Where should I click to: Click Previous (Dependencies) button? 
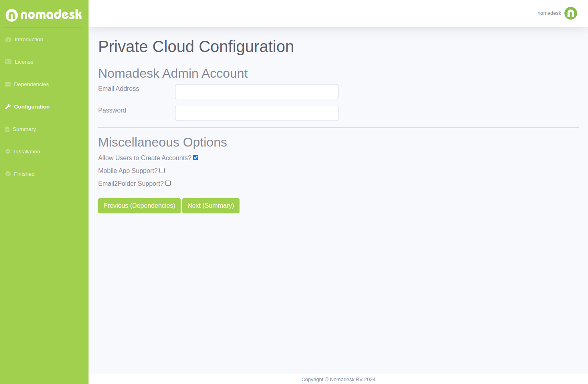(x=139, y=206)
